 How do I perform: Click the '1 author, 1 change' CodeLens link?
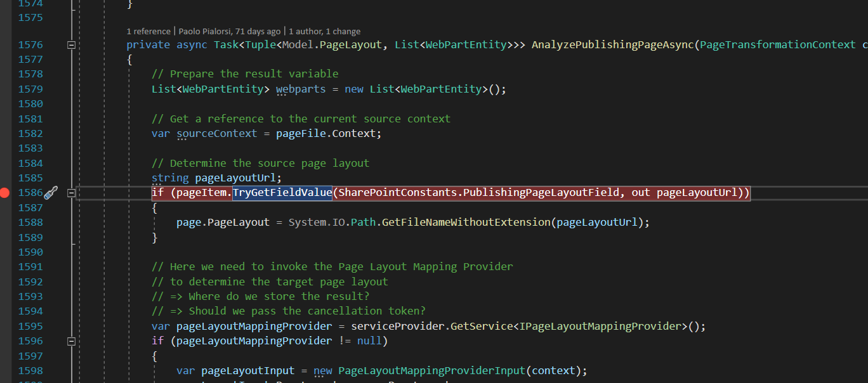point(324,31)
